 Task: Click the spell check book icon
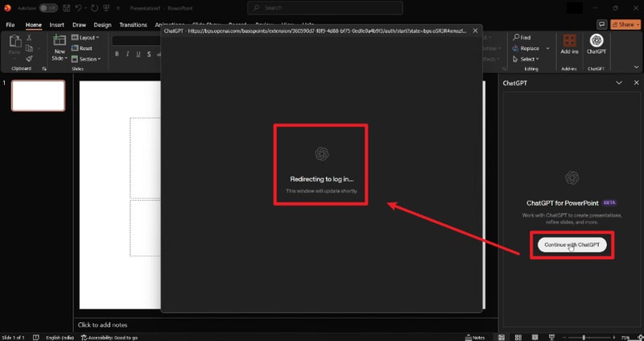tap(35, 337)
